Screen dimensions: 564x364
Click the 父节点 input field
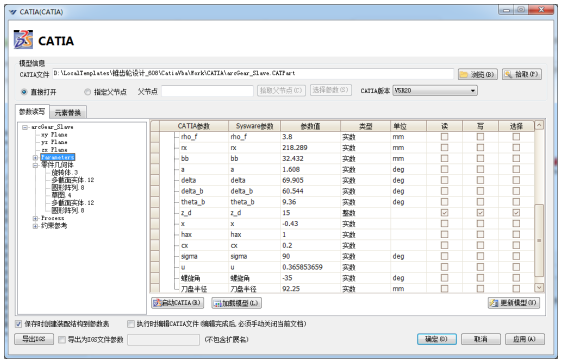207,91
